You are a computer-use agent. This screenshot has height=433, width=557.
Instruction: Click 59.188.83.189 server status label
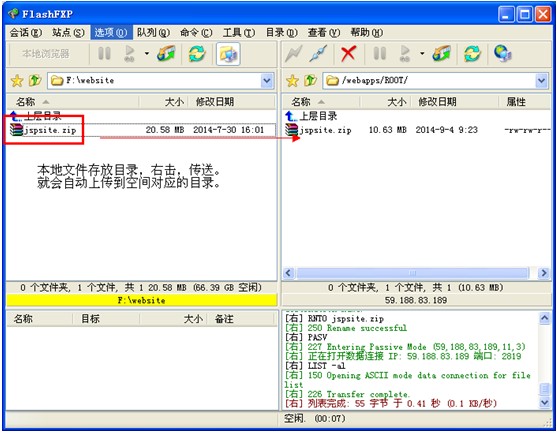tap(416, 301)
